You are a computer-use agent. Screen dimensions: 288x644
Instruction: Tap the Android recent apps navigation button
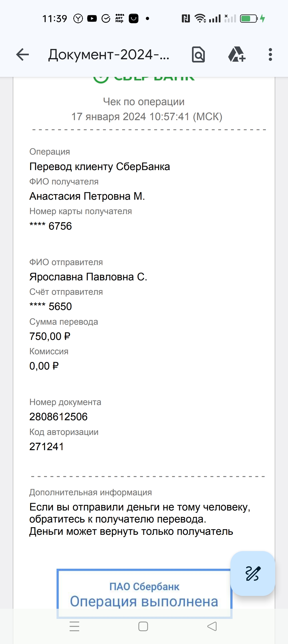[x=74, y=626]
